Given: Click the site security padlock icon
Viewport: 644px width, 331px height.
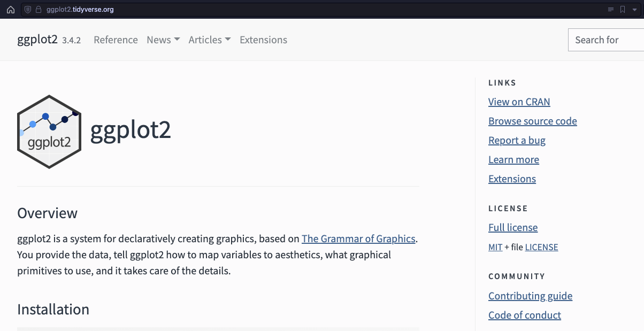Looking at the screenshot, I should tap(39, 10).
